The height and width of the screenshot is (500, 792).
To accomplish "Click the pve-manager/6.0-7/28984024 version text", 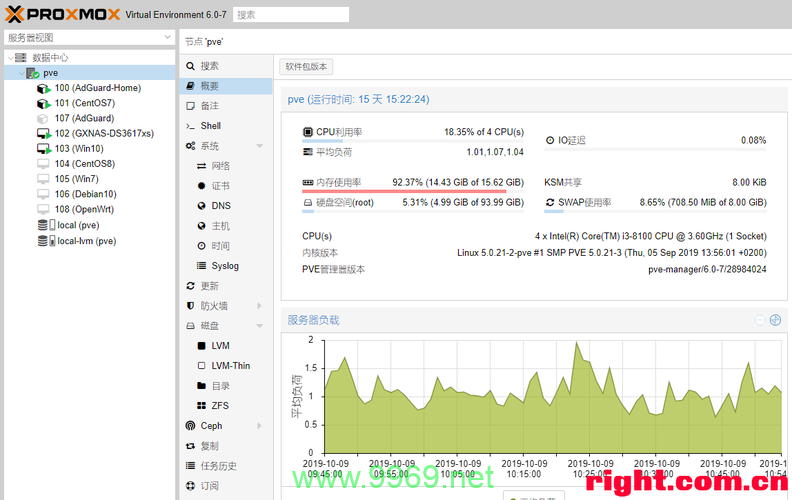I will (x=707, y=270).
